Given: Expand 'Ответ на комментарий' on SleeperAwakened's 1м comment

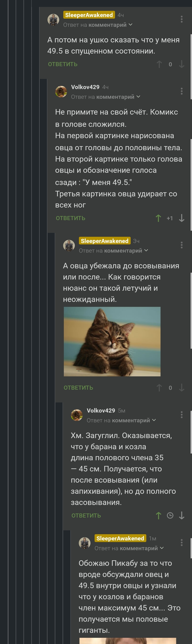Looking at the screenshot, I should pyautogui.click(x=129, y=548).
